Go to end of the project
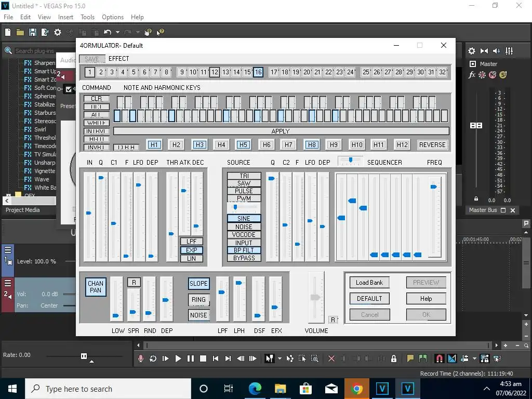Image resolution: width=532 pixels, height=399 pixels. [228, 358]
